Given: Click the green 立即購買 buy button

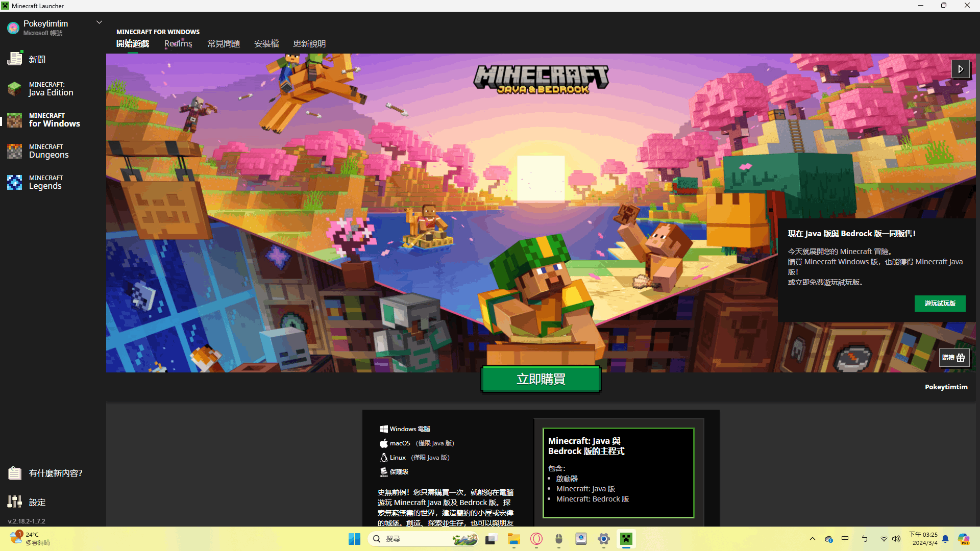Looking at the screenshot, I should 541,379.
